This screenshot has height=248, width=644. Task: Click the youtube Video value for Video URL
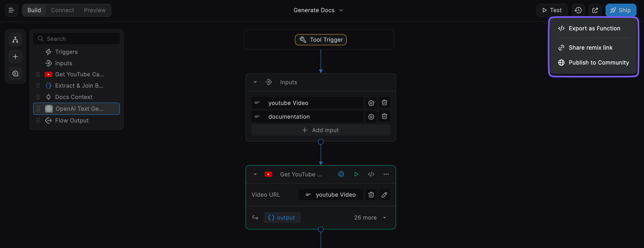coord(331,195)
